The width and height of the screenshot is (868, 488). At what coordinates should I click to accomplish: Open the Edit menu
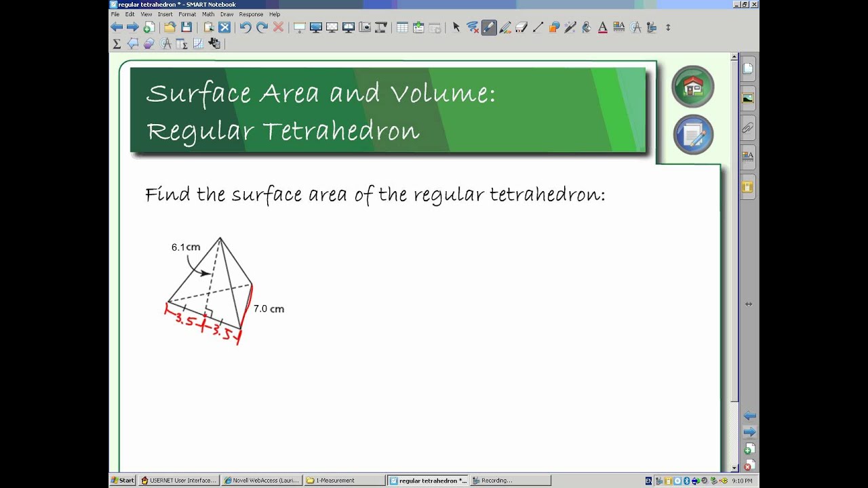click(x=130, y=14)
